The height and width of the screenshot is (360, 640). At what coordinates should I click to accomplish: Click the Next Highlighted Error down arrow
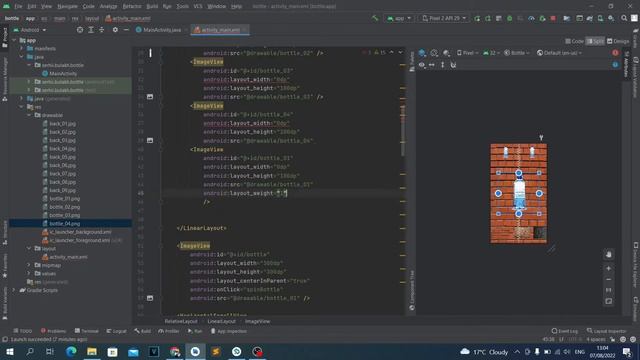click(400, 52)
